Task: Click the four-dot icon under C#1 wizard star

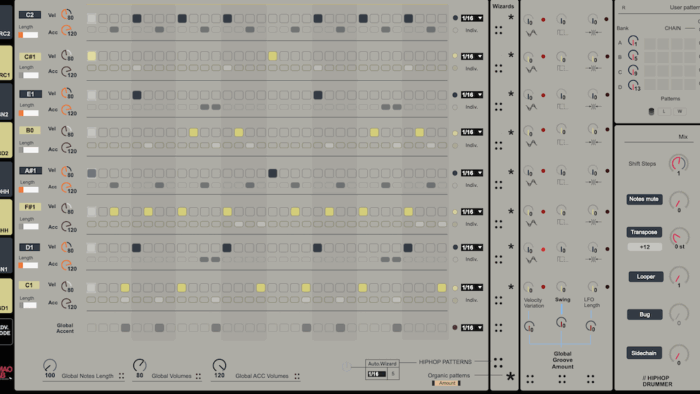Action: click(499, 68)
